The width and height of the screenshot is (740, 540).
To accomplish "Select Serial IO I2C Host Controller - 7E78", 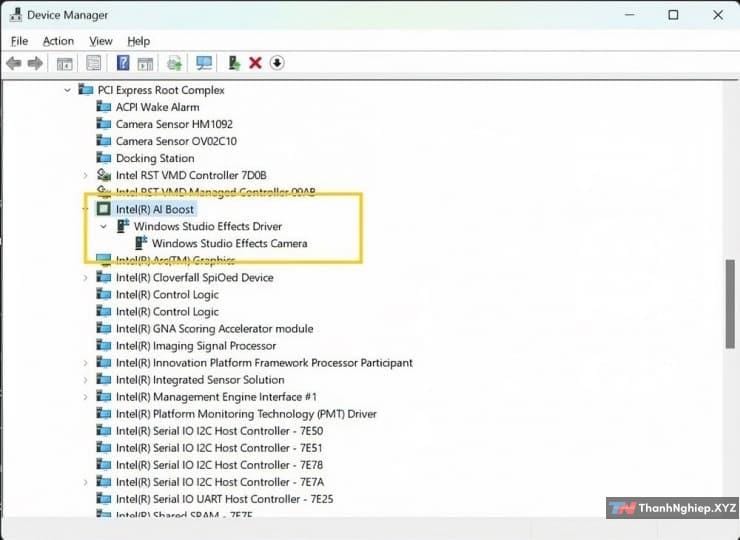I will (219, 464).
